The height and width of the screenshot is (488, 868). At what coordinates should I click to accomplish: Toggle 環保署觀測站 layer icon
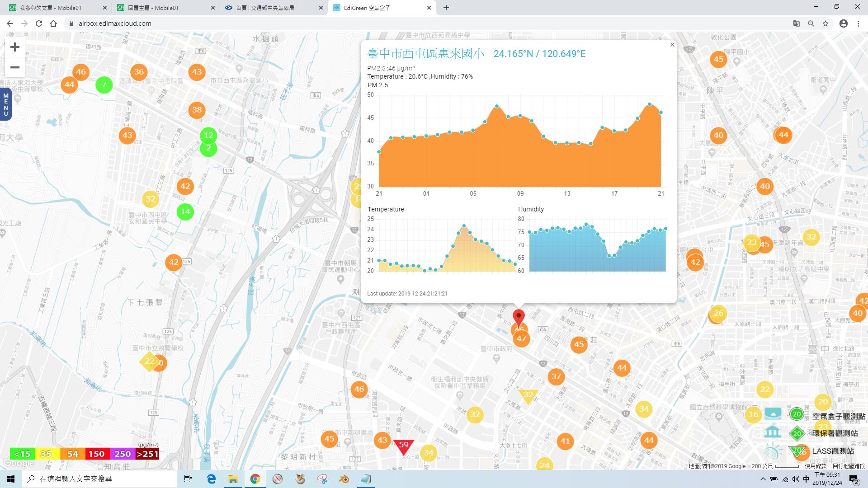(x=773, y=432)
